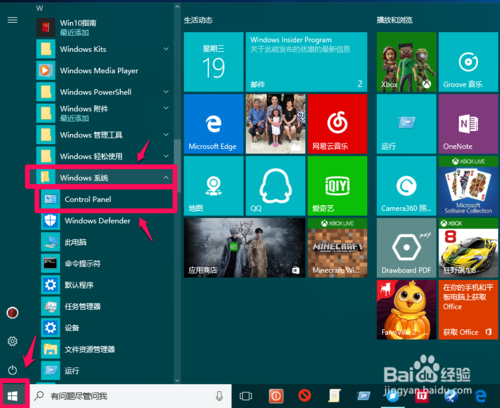Click the Cortana search box
The image size is (500, 408).
pos(131,396)
